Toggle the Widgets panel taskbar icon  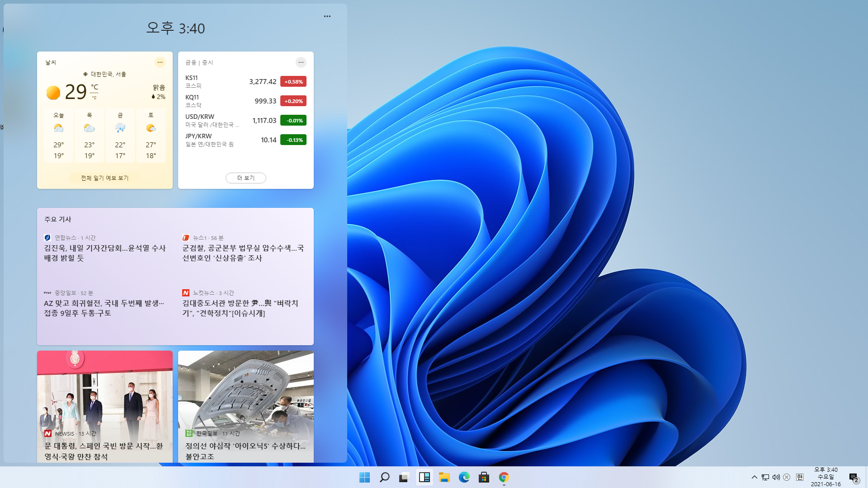coord(424,477)
